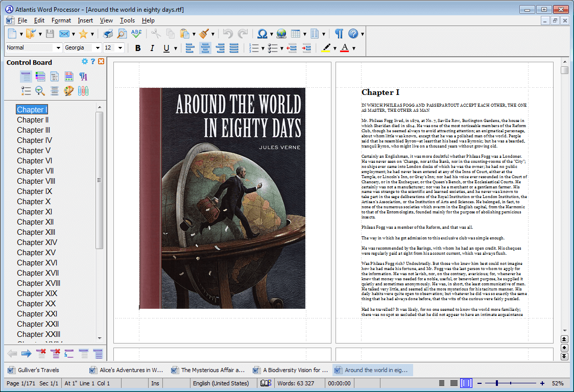Toggle the Ins insert mode in the status bar
The image size is (574, 392).
click(x=155, y=383)
